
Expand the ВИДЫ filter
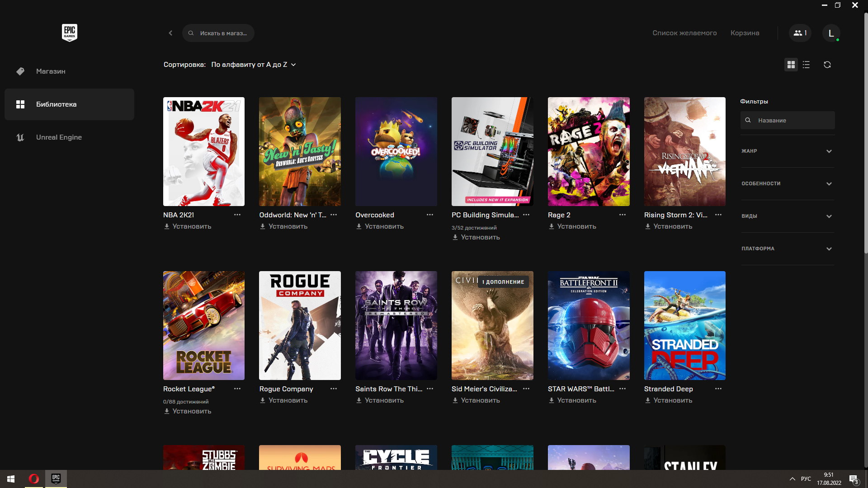pos(787,216)
